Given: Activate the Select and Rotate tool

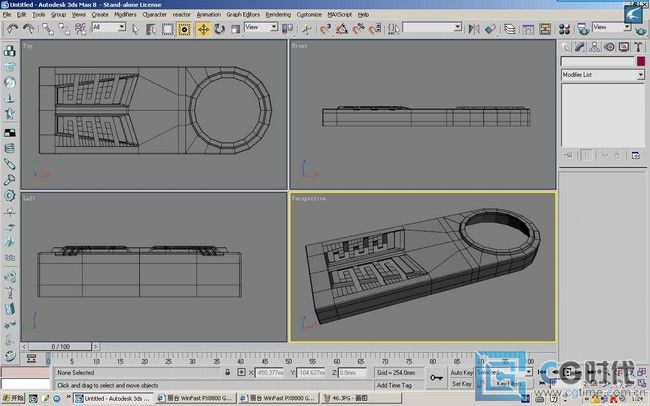Looking at the screenshot, I should 219,29.
